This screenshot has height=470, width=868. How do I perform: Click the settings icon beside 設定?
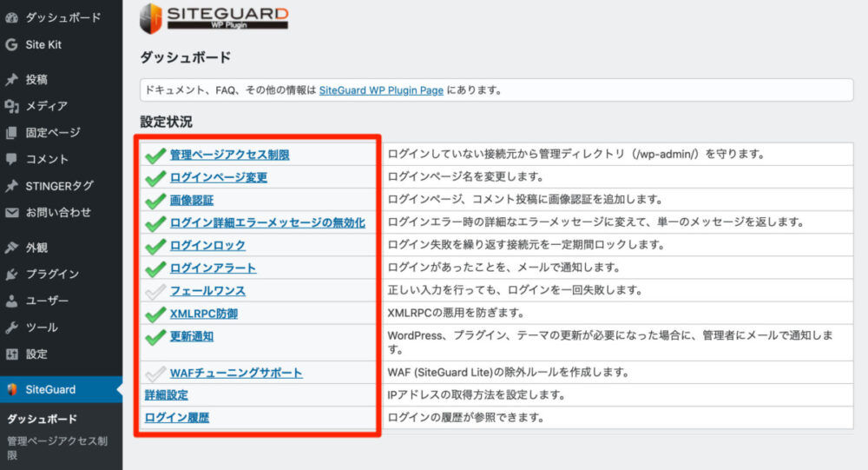tap(11, 354)
